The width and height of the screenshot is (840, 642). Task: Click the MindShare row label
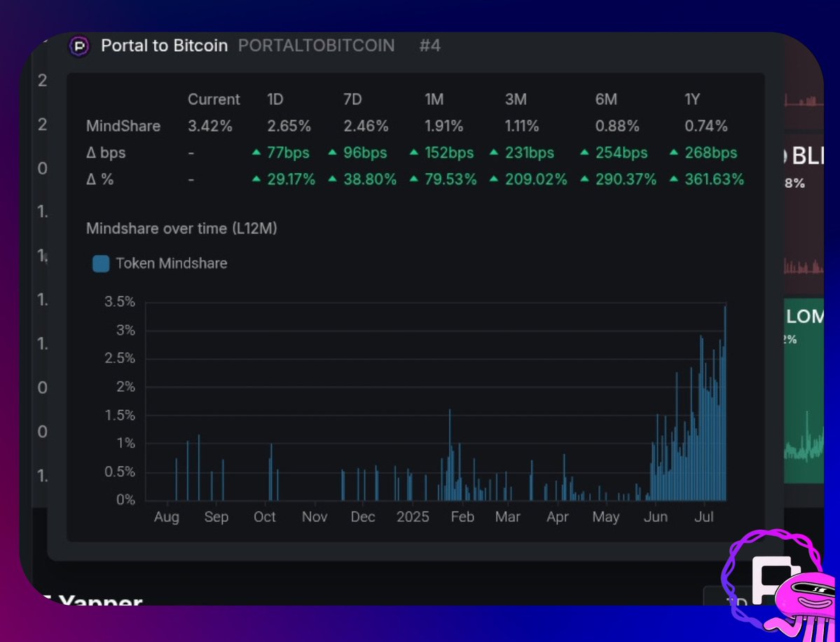click(x=123, y=126)
